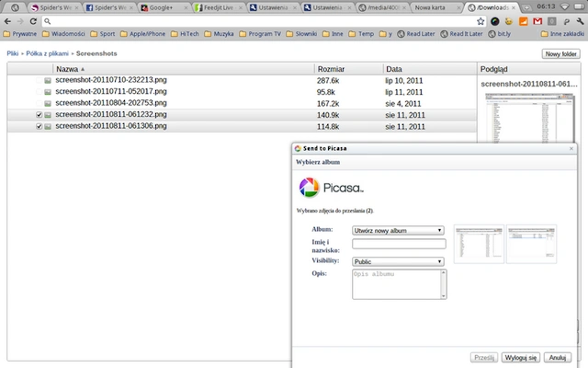Image resolution: width=588 pixels, height=368 pixels.
Task: Open the HiTech bookmarks folder
Action: click(185, 34)
